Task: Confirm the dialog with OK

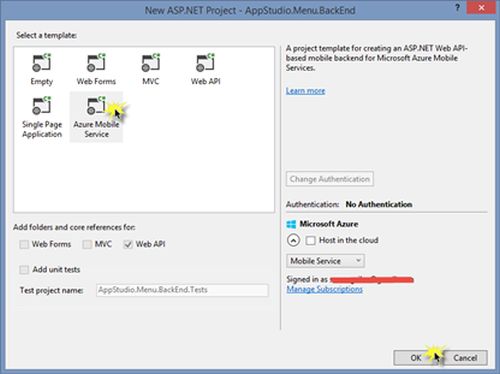Action: pyautogui.click(x=416, y=358)
